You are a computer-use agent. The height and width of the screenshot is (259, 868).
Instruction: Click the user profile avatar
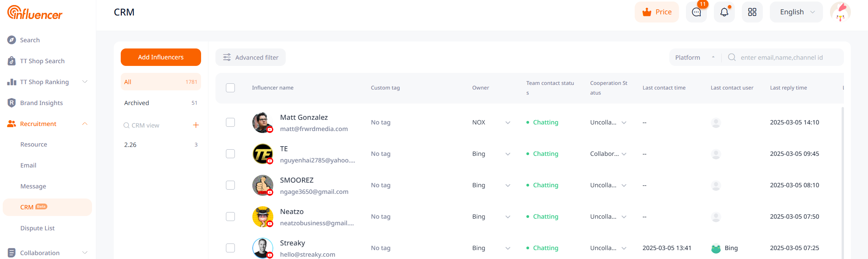coord(840,12)
